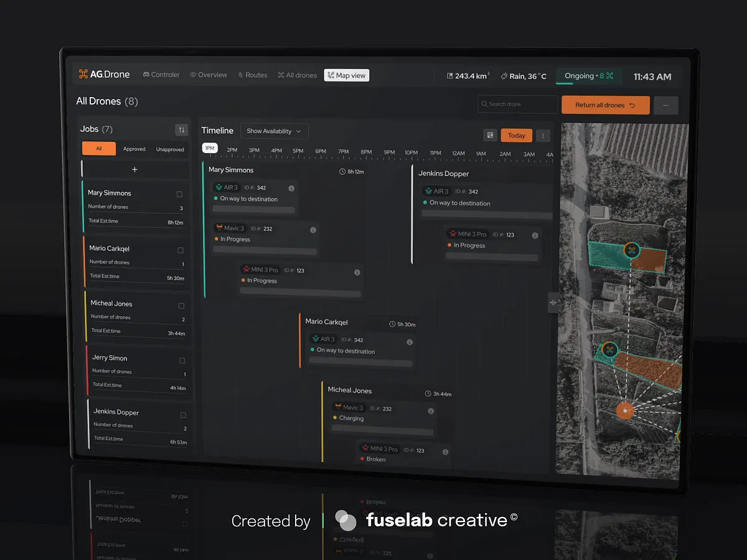This screenshot has height=560, width=747.
Task: Click the AG.Drone logo icon
Action: 84,73
